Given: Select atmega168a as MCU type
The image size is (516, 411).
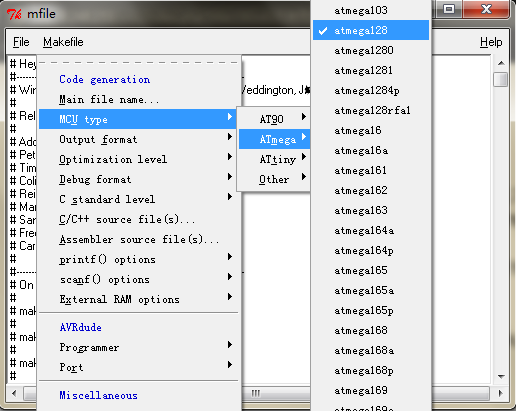Looking at the screenshot, I should point(371,350).
